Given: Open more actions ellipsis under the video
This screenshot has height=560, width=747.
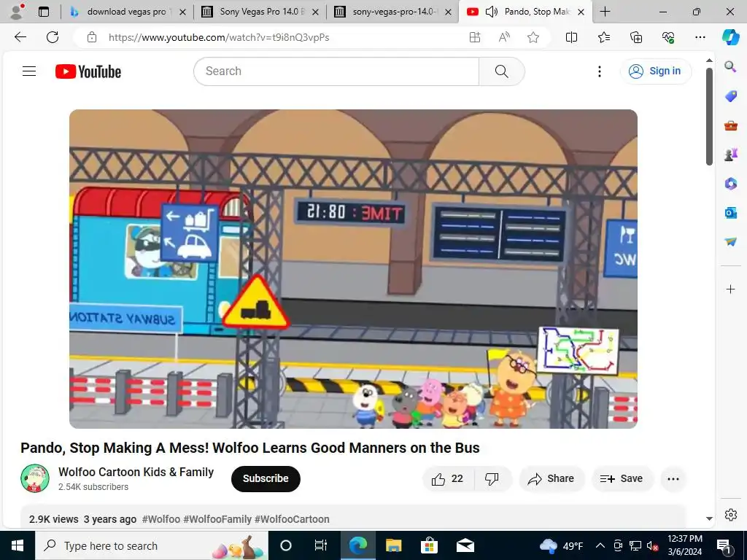Looking at the screenshot, I should click(x=673, y=479).
